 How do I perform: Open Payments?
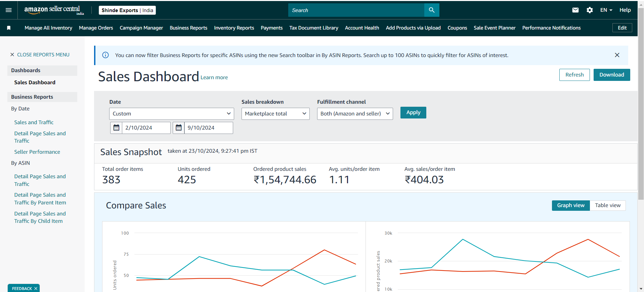tap(272, 28)
